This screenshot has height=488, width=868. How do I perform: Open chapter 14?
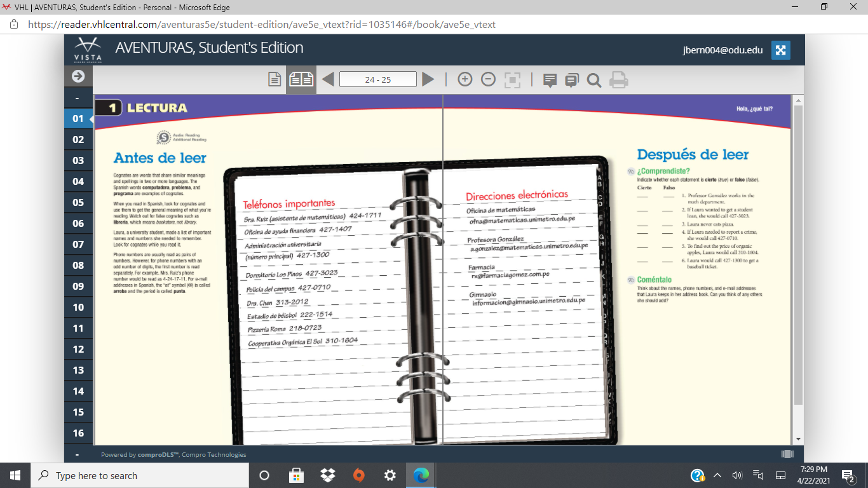point(78,391)
